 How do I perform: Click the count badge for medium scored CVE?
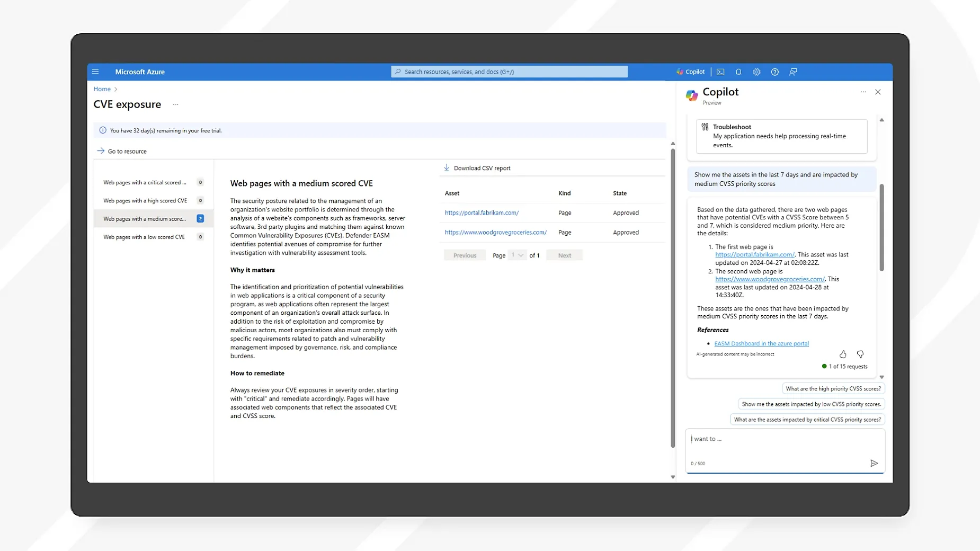(200, 218)
